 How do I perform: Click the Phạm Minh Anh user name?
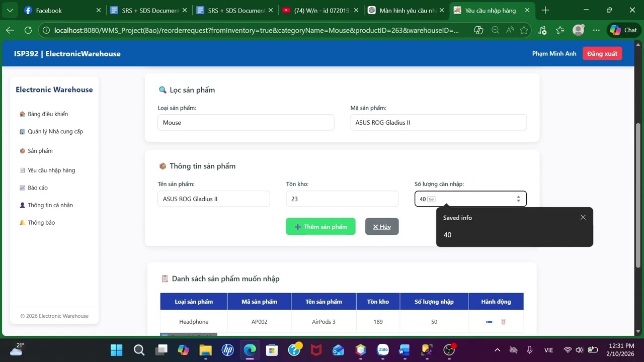pos(554,54)
